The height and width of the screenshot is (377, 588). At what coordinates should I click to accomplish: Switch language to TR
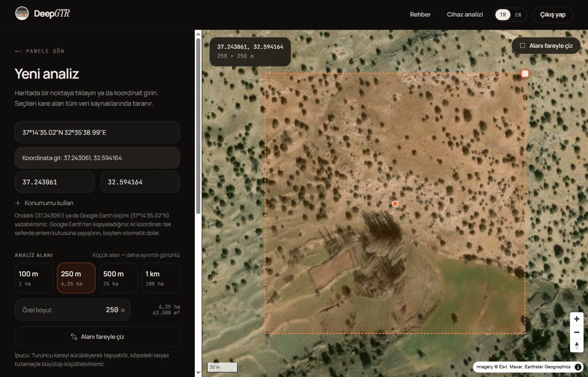point(503,15)
